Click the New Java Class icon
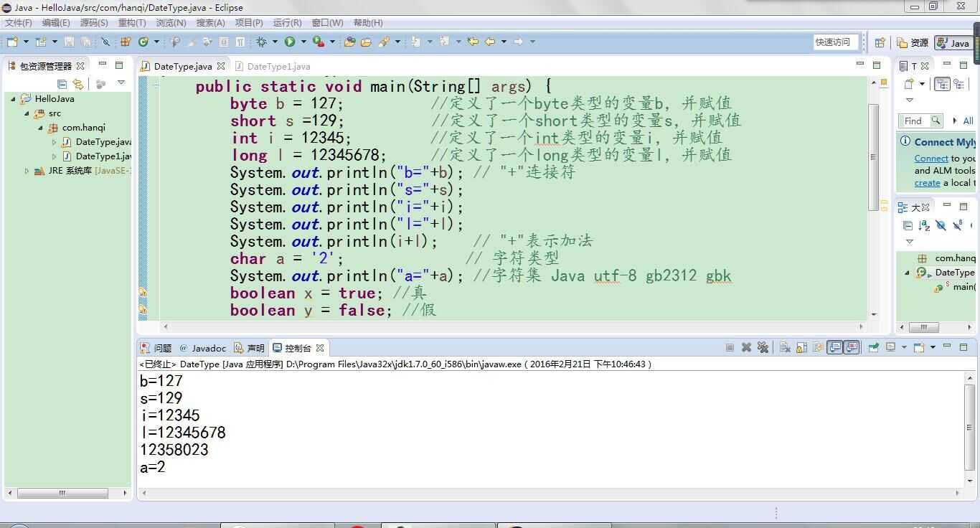This screenshot has width=980, height=528. coord(143,42)
